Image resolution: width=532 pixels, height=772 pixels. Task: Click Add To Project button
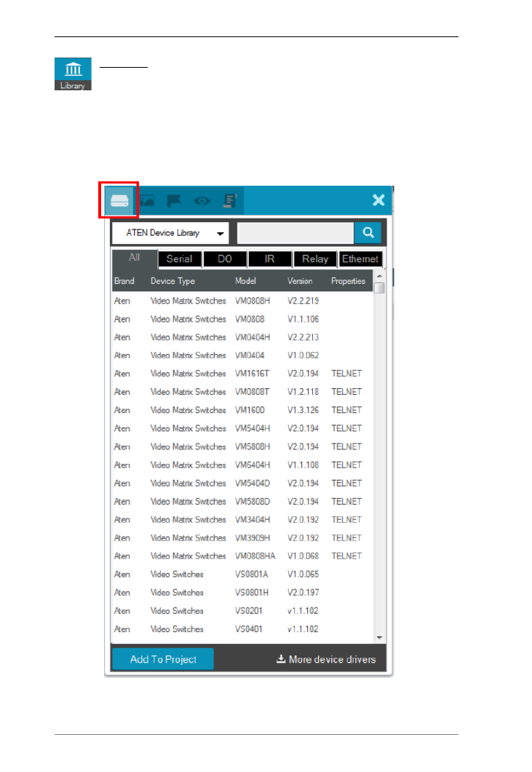[163, 659]
